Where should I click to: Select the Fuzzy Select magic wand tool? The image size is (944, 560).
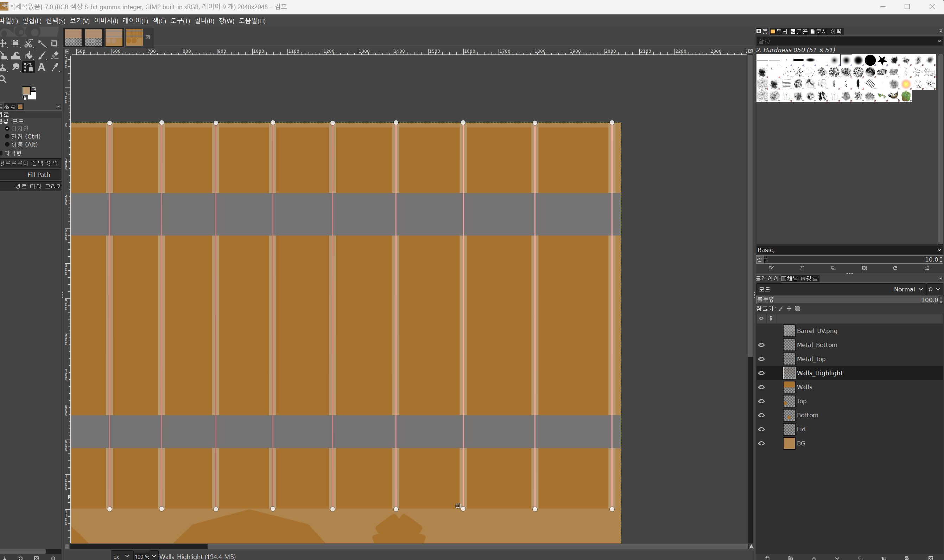click(x=42, y=44)
